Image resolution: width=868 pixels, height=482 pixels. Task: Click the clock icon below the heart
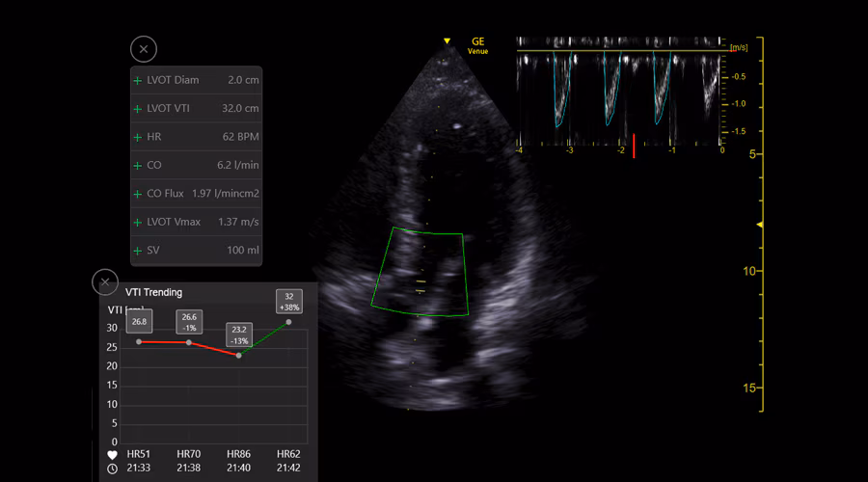click(113, 469)
